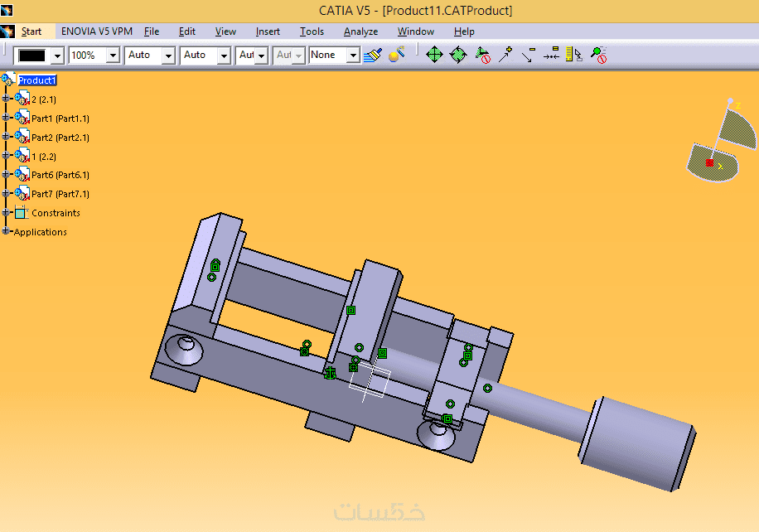Screen dimensions: 759x532
Task: Select the Rotation manipulation icon with circular arrows
Action: point(458,54)
